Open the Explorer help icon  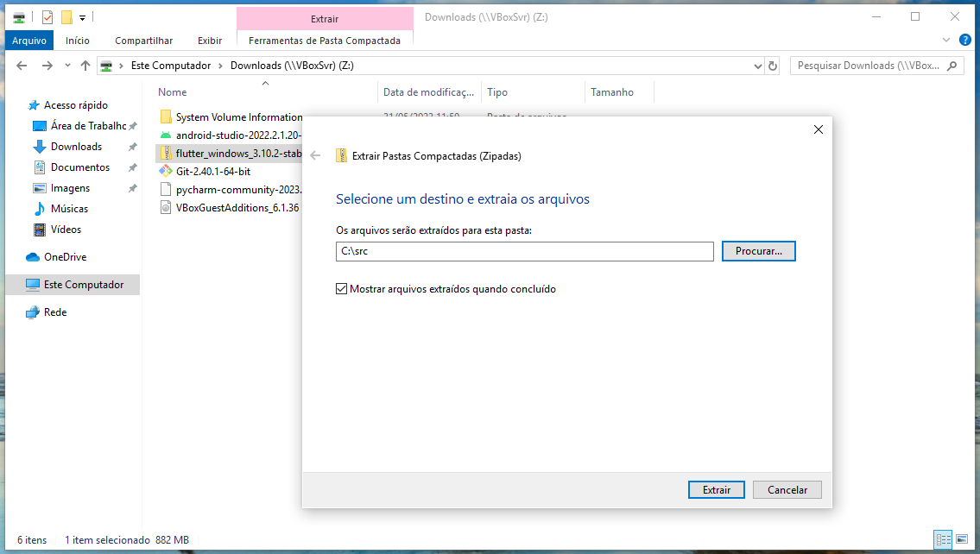(x=965, y=40)
